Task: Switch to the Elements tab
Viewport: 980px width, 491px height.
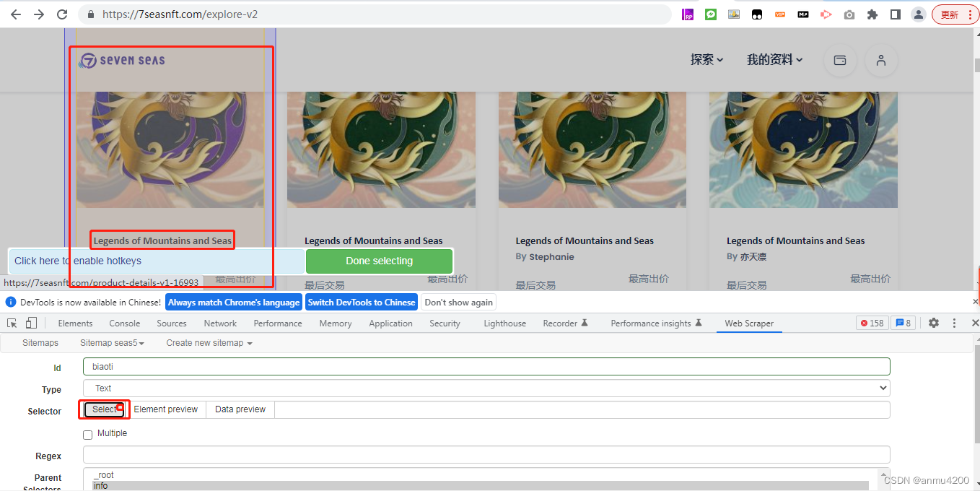Action: (75, 323)
